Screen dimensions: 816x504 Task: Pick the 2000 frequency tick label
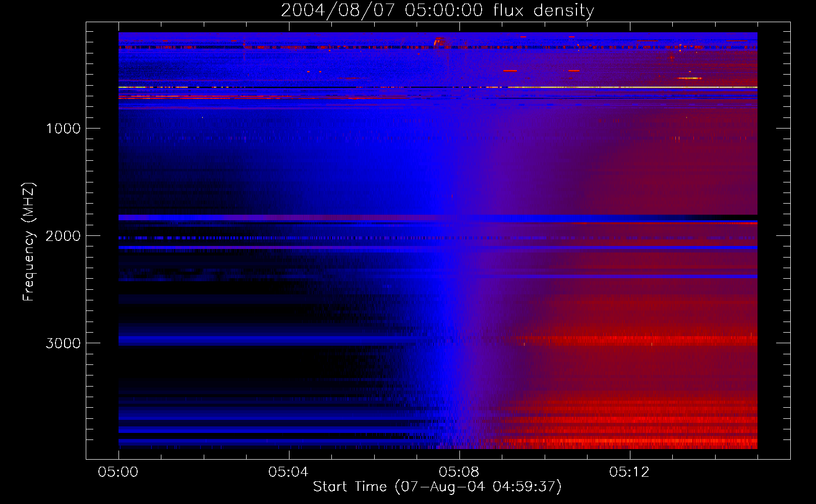[x=64, y=236]
